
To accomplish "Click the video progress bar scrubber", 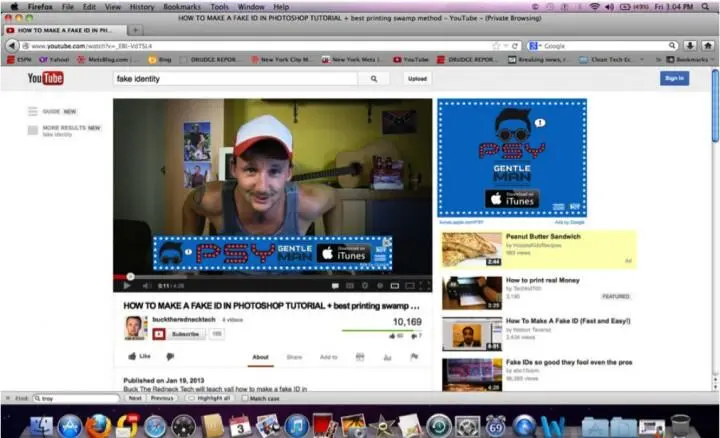I will coord(130,276).
